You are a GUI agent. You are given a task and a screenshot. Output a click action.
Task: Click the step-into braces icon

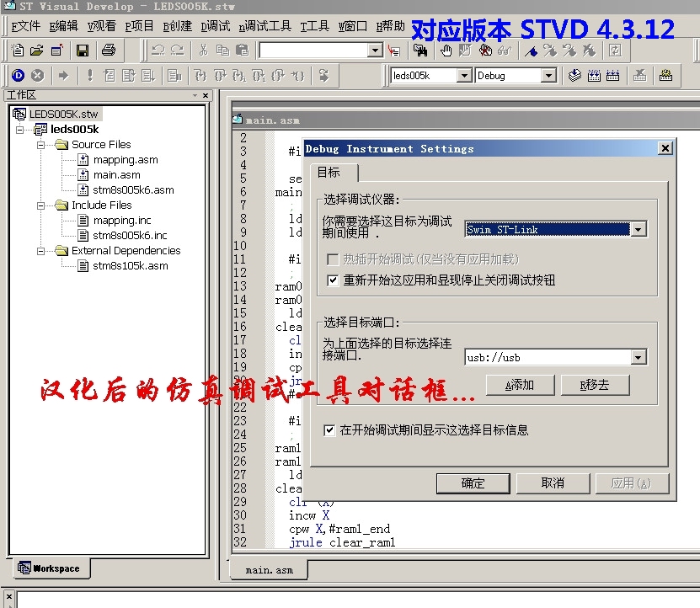point(200,76)
